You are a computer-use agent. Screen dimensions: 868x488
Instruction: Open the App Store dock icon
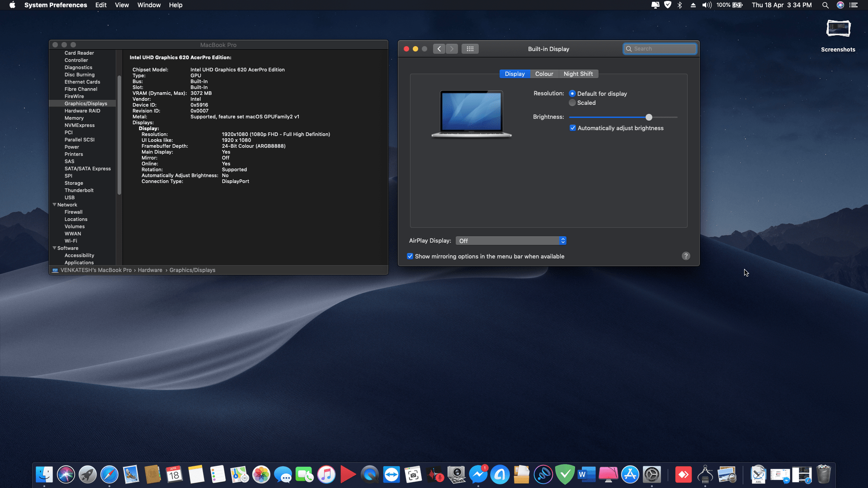pyautogui.click(x=630, y=475)
